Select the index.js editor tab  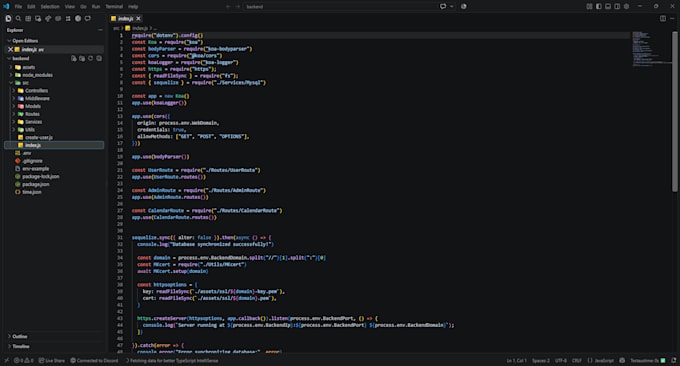click(x=126, y=18)
